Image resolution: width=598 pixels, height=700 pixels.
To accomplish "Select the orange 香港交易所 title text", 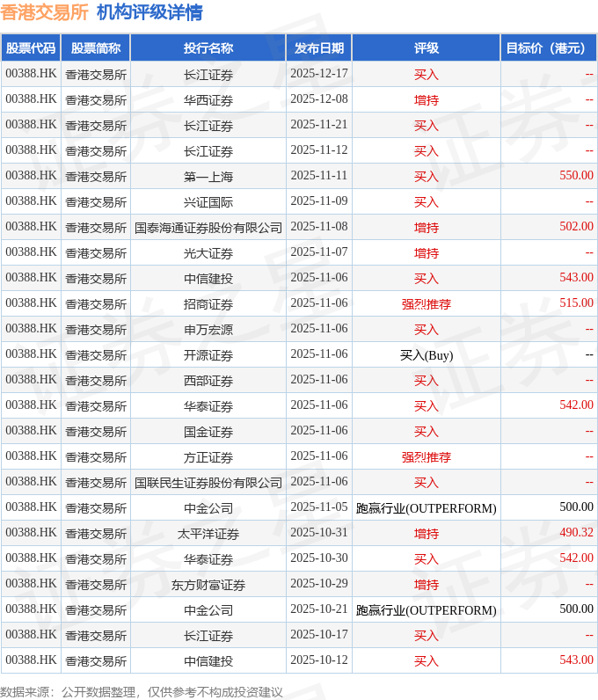I will point(44,12).
